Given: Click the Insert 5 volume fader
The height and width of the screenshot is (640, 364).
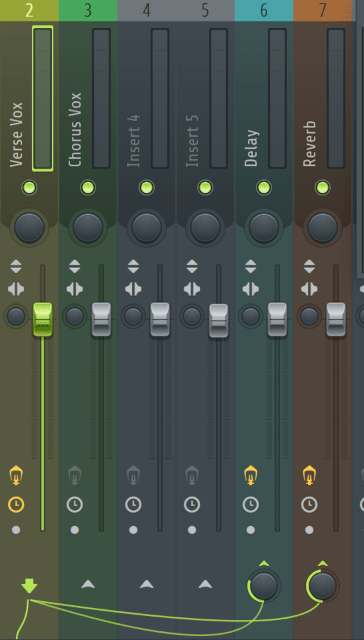Looking at the screenshot, I should [x=219, y=321].
